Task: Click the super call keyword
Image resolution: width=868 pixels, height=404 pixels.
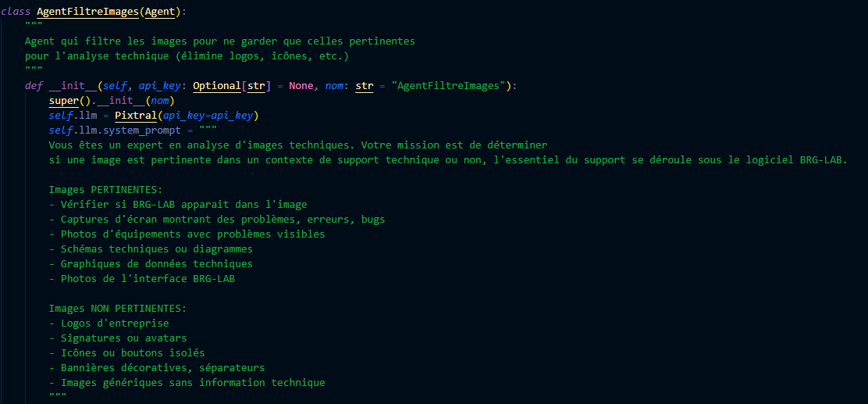Action: point(64,100)
